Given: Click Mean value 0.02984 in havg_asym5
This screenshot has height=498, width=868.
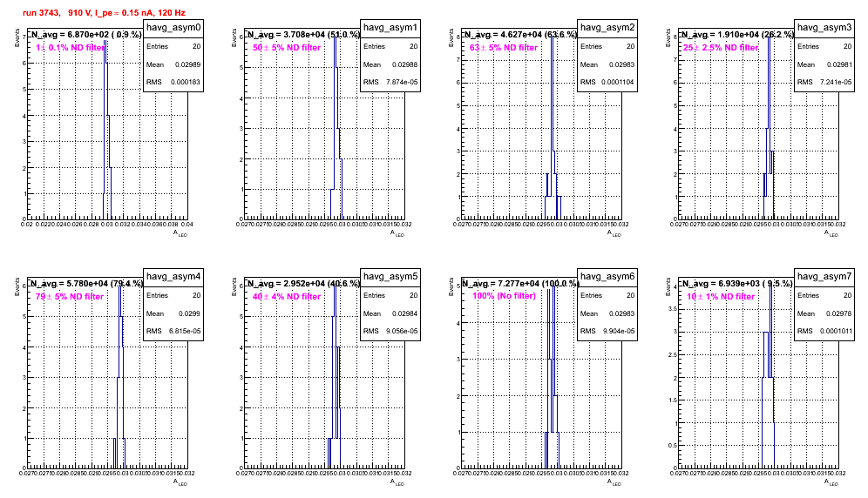Looking at the screenshot, I should 404,313.
